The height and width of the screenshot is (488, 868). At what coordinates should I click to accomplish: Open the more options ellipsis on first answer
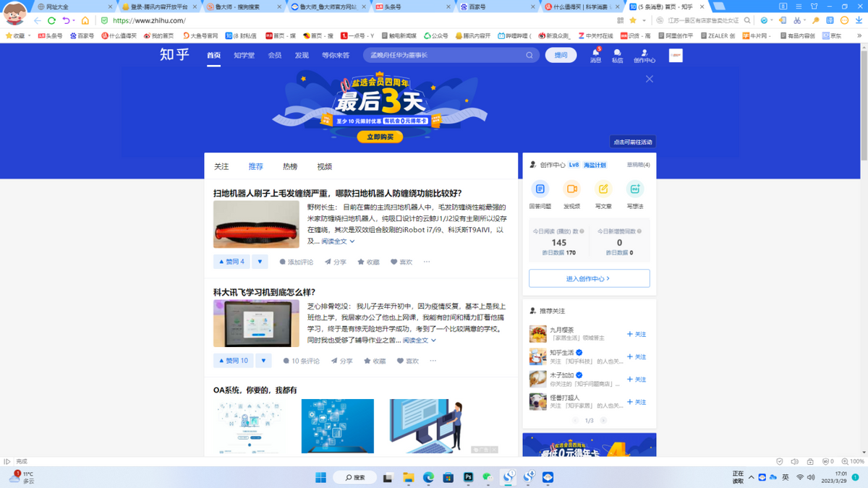[x=427, y=262]
